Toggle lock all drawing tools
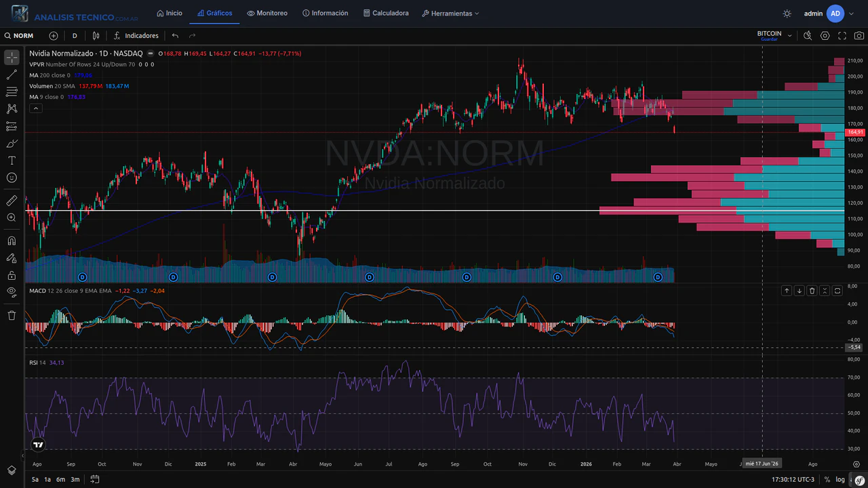Image resolution: width=868 pixels, height=488 pixels. tap(12, 275)
